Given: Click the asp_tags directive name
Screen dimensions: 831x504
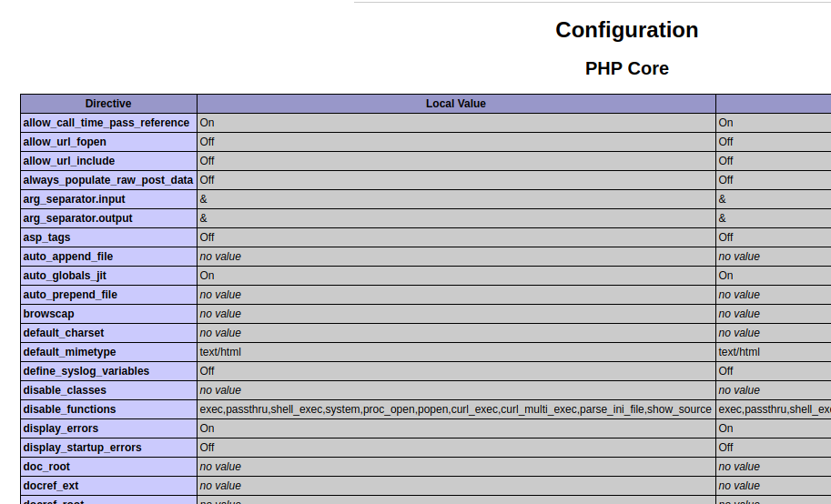Looking at the screenshot, I should point(46,237).
